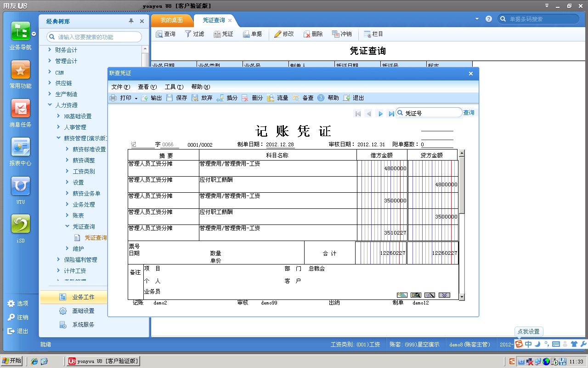
Task: Click 保存 in the voucher dialog toolbar
Action: coord(177,98)
